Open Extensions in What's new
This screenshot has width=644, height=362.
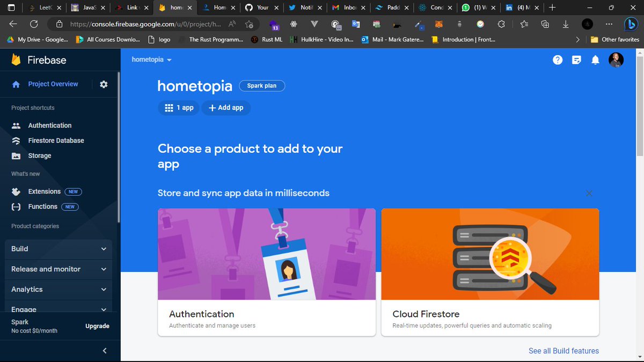pyautogui.click(x=44, y=191)
